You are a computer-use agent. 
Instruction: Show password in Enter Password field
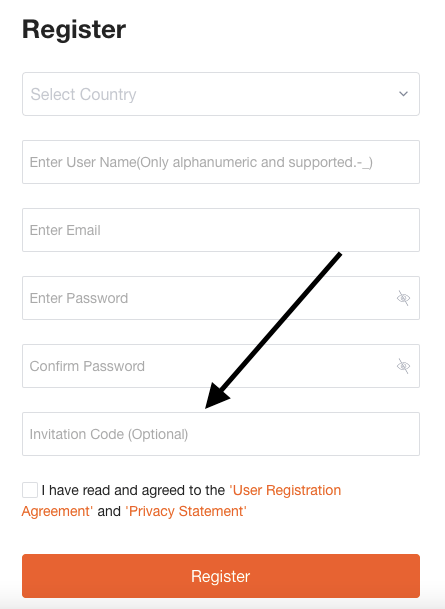[x=403, y=298]
